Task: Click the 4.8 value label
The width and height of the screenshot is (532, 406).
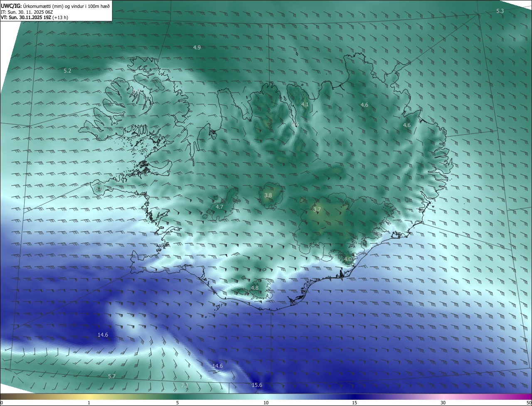Action: pyautogui.click(x=255, y=288)
